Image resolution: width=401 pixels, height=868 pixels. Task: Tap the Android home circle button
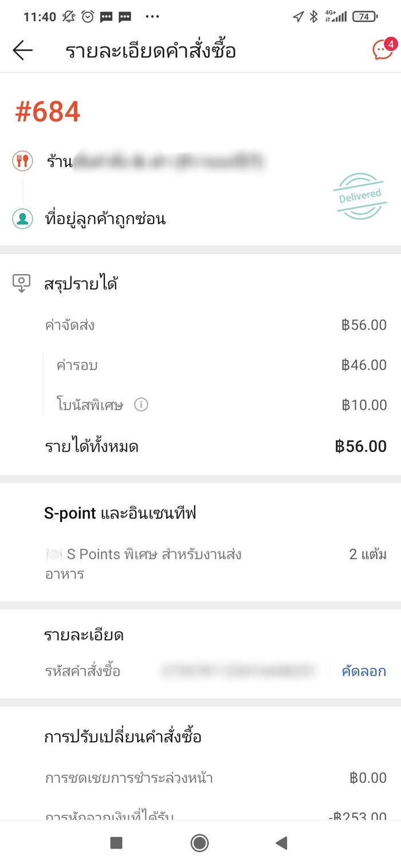pos(200,843)
